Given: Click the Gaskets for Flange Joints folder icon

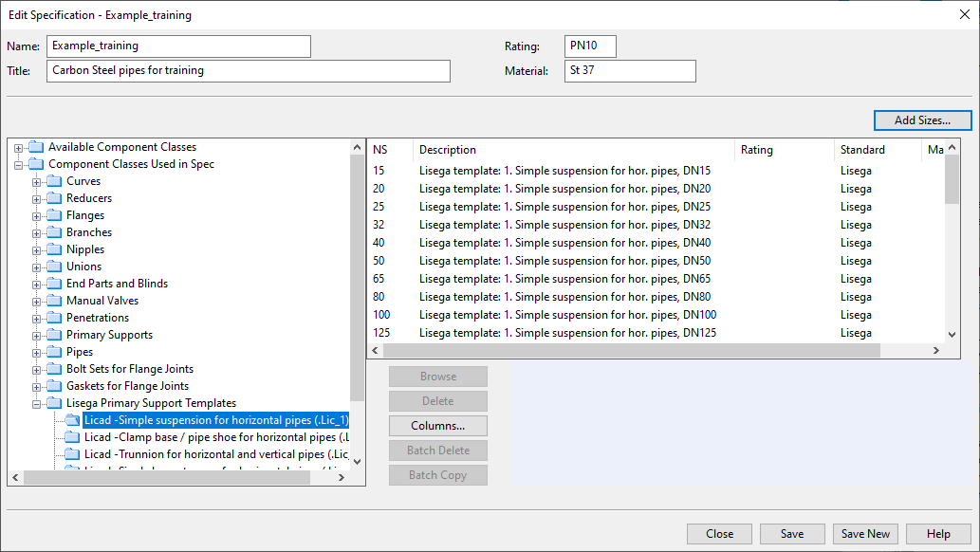Looking at the screenshot, I should [54, 386].
